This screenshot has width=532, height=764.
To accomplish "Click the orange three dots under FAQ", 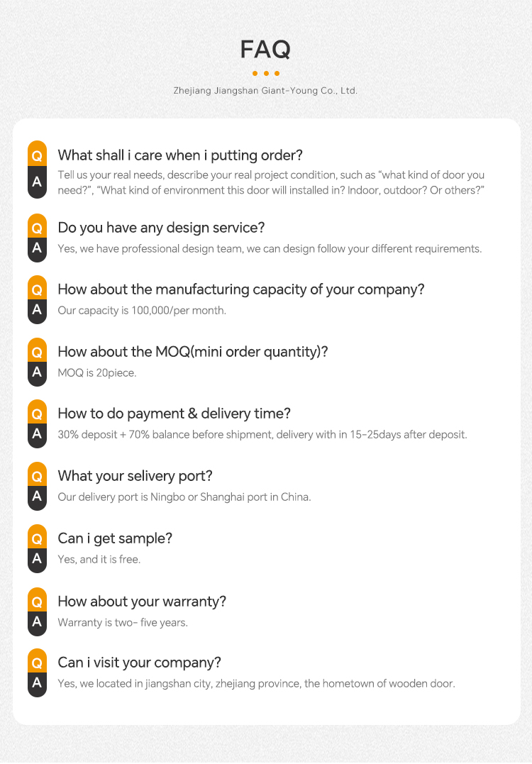I will (x=265, y=73).
